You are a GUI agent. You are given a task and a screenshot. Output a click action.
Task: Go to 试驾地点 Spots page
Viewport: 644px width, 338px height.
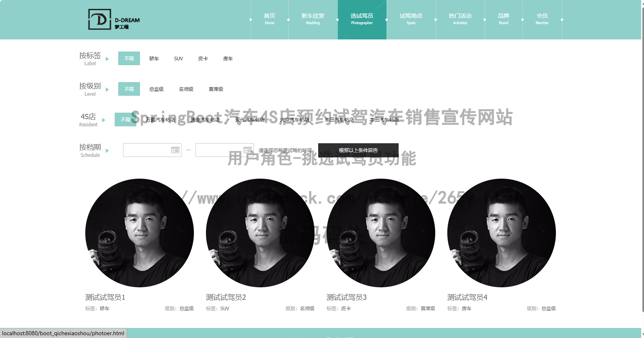tap(411, 19)
